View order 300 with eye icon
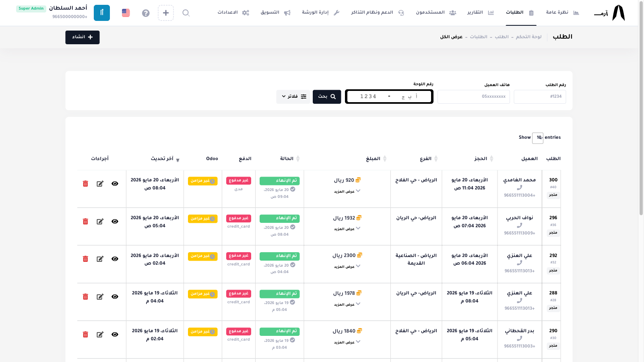644x362 pixels. tap(115, 184)
